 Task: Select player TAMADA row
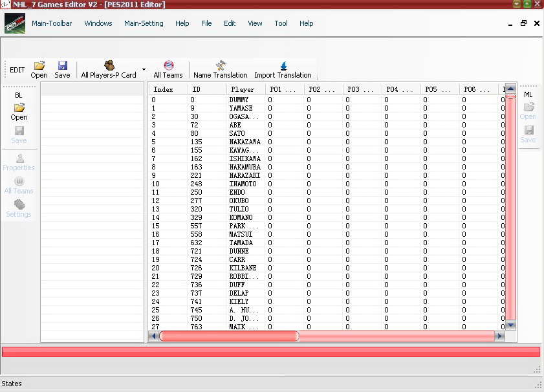point(327,243)
